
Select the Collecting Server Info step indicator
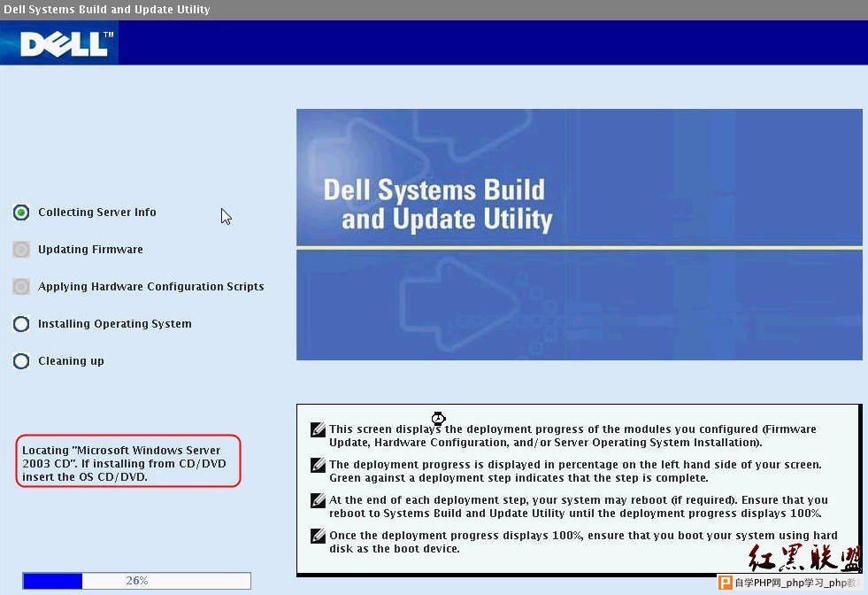coord(21,212)
